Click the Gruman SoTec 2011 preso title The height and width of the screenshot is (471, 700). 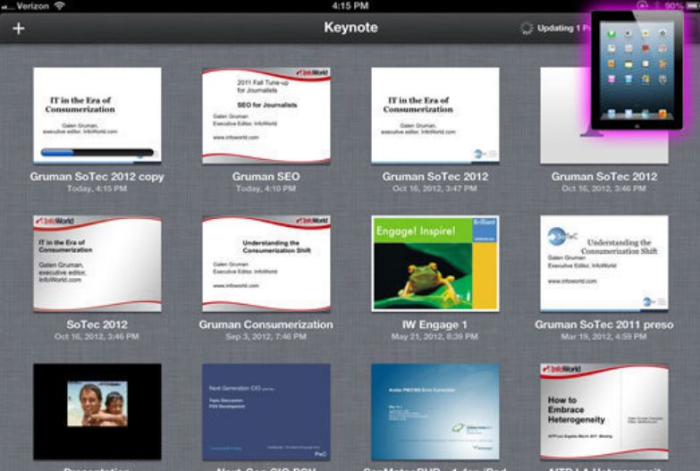point(604,325)
